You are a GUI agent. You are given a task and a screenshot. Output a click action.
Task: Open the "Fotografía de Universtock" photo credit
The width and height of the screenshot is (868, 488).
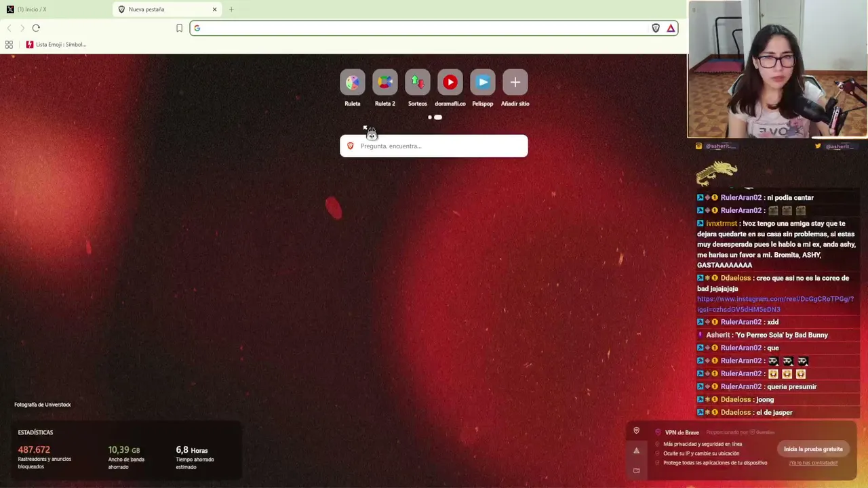pos(43,405)
